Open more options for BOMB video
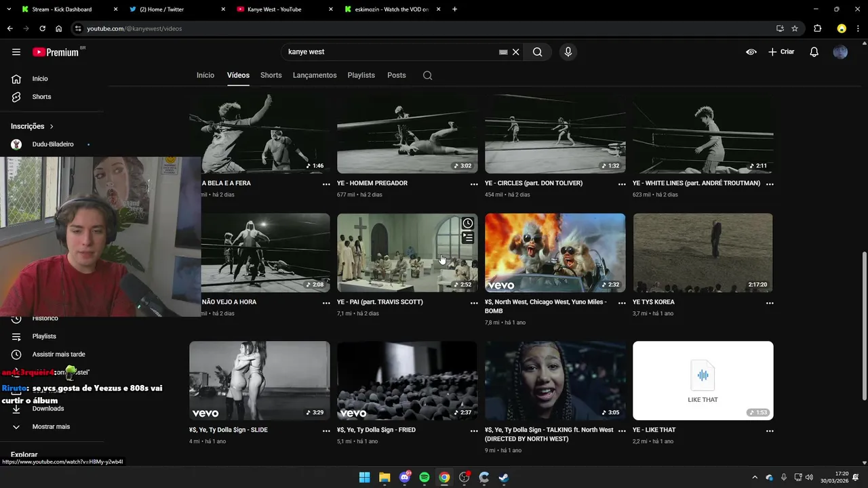 [621, 303]
